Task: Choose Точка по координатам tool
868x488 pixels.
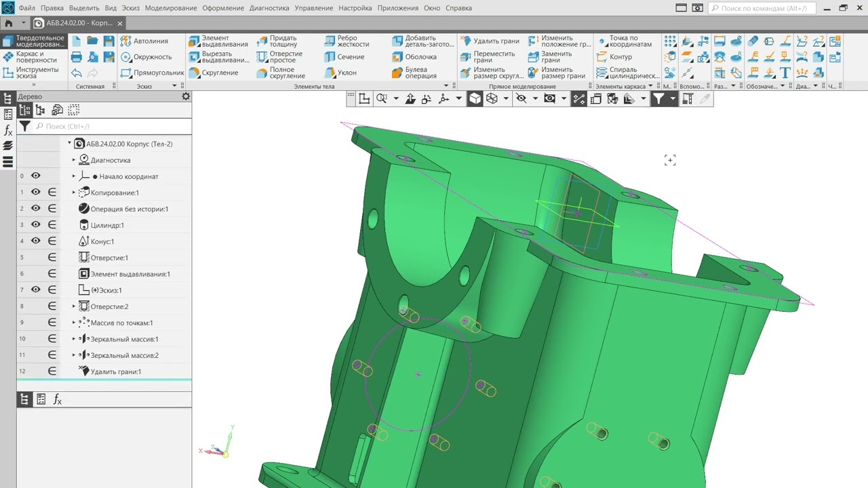Action: pos(623,41)
